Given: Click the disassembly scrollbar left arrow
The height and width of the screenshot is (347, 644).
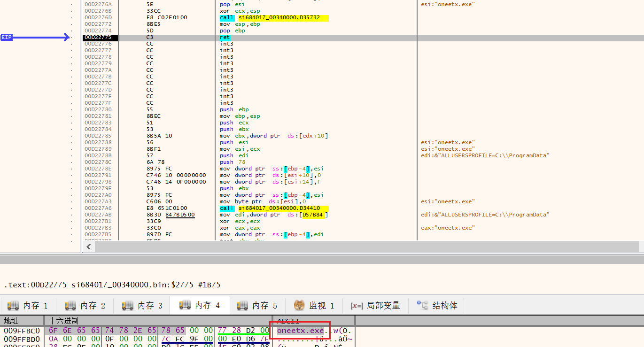Looking at the screenshot, I should (x=88, y=246).
